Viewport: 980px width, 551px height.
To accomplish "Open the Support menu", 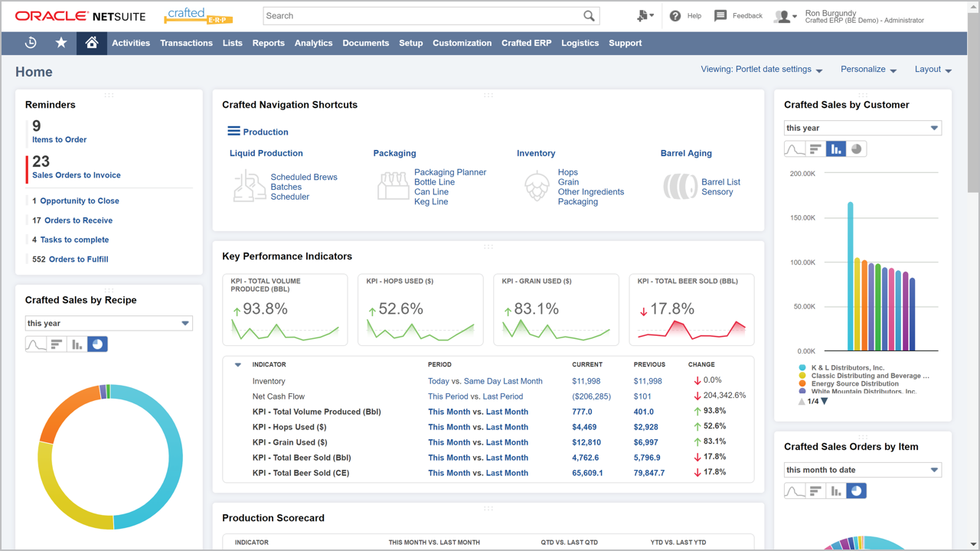I will click(x=625, y=43).
